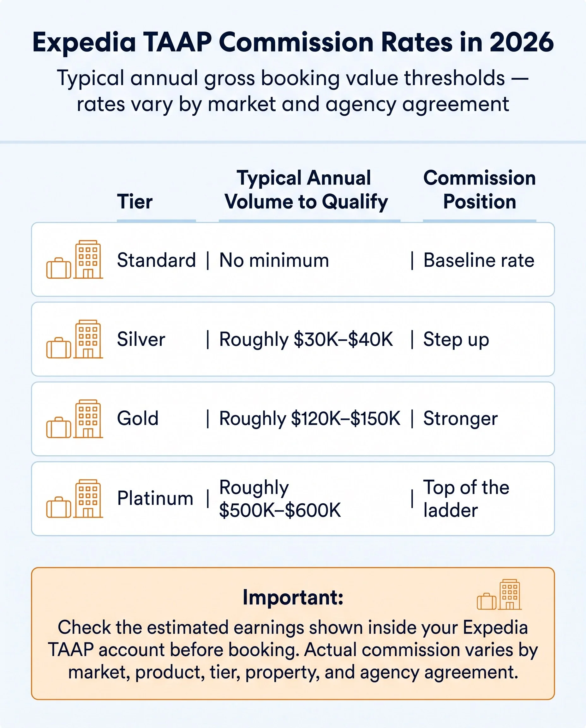
Task: Click the Important: heading
Action: pos(293,597)
